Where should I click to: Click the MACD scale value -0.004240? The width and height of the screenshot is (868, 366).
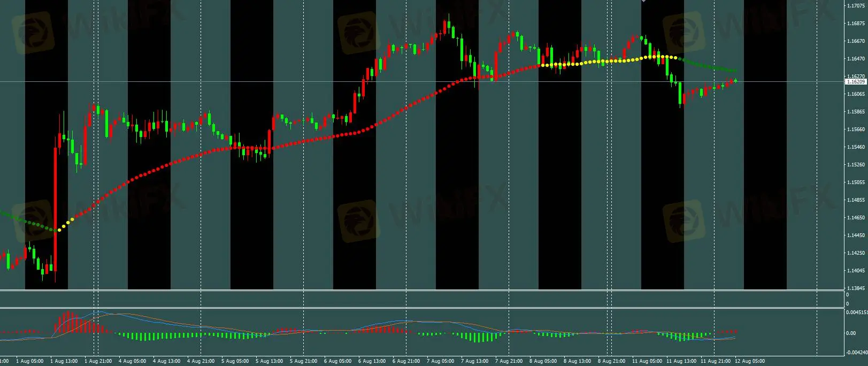(x=857, y=353)
